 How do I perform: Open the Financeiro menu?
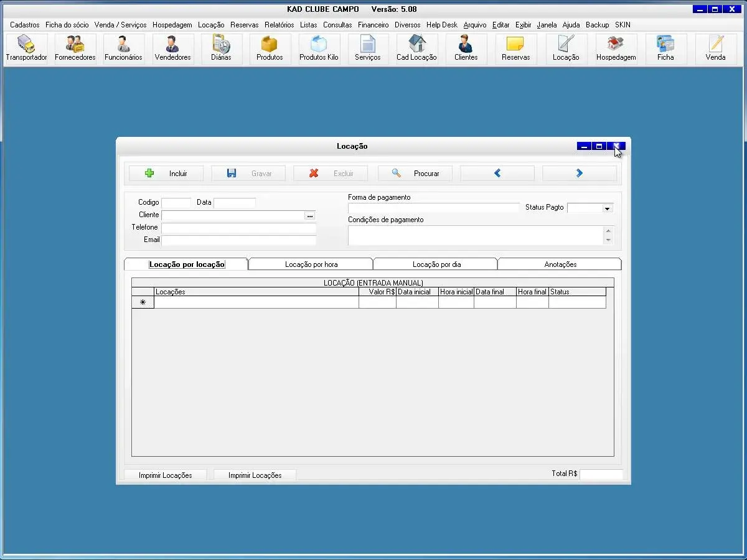coord(373,25)
